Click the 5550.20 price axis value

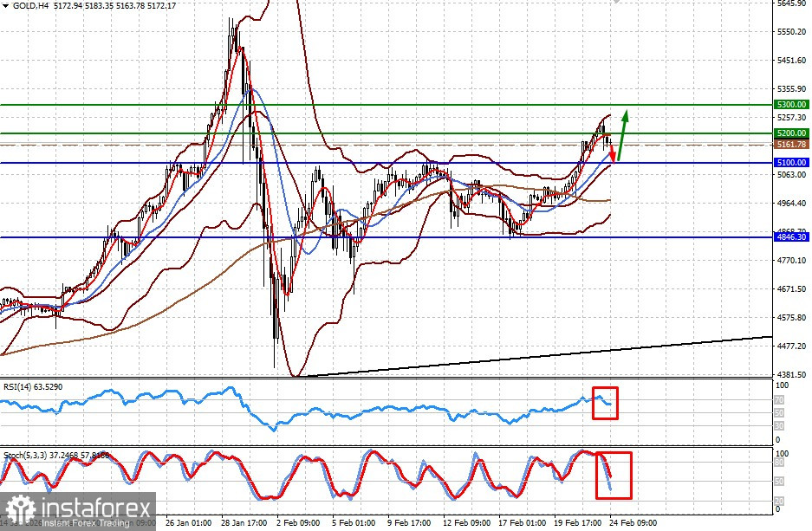point(792,31)
